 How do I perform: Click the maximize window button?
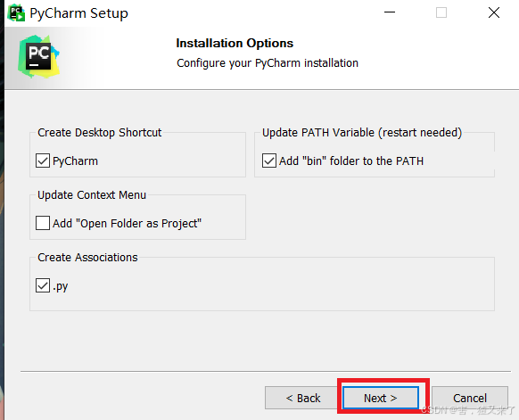click(441, 12)
